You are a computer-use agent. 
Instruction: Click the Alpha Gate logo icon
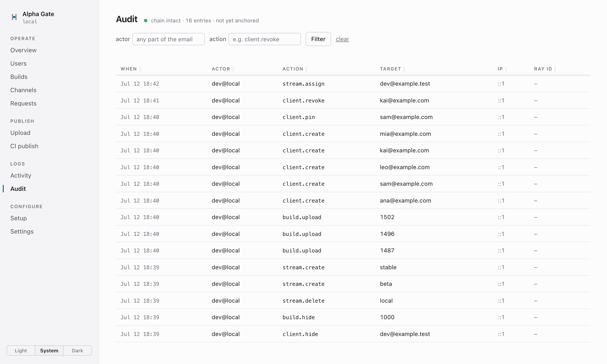click(14, 17)
